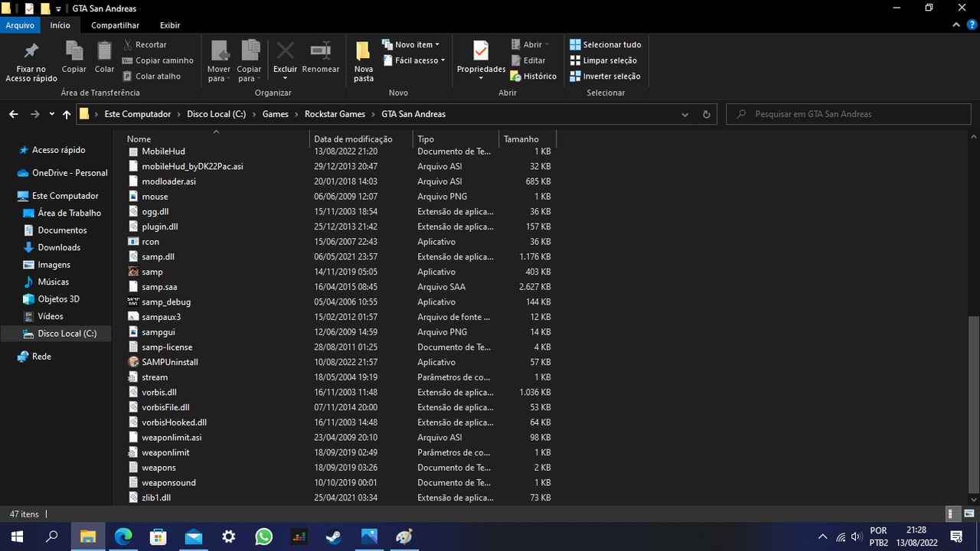Open the Abrir dropdown in ribbon
This screenshot has height=551, width=980.
[529, 44]
